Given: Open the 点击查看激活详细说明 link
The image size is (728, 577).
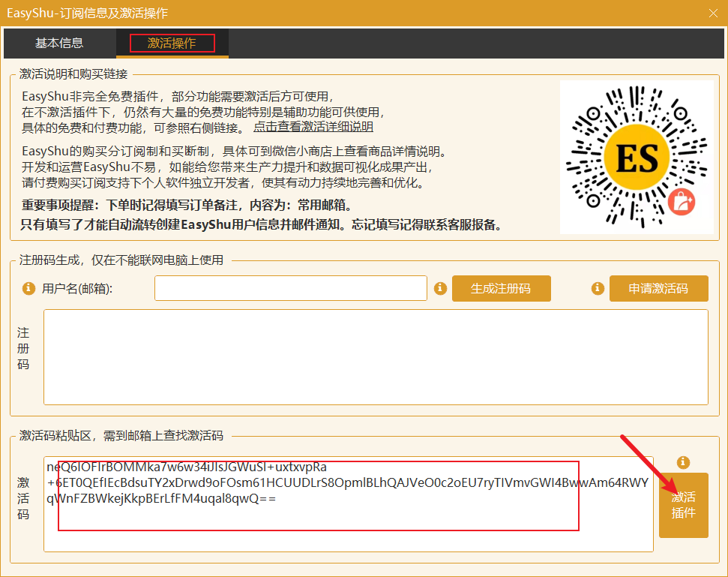Looking at the screenshot, I should (x=313, y=127).
